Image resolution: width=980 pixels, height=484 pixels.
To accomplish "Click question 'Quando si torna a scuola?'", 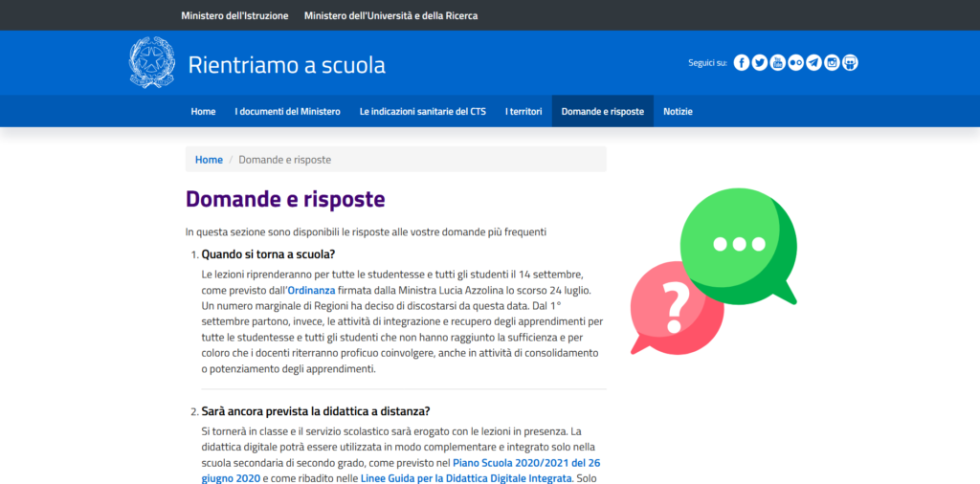I will [x=268, y=254].
